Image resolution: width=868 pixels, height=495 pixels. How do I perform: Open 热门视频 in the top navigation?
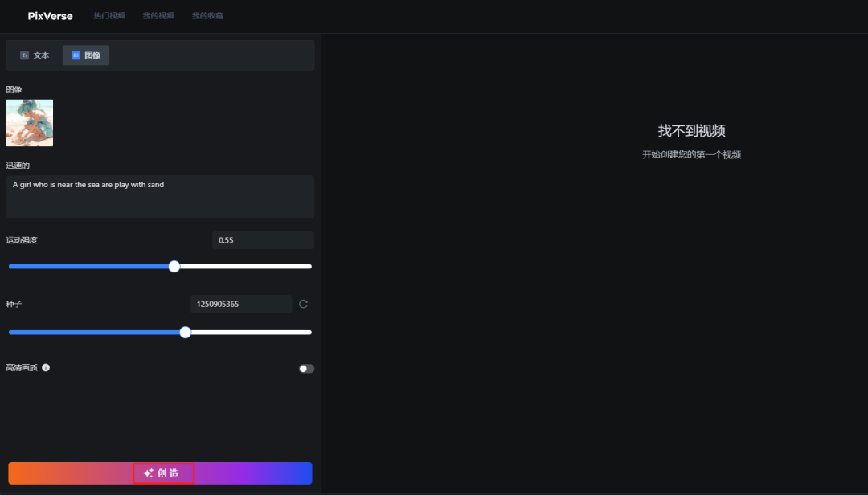109,15
